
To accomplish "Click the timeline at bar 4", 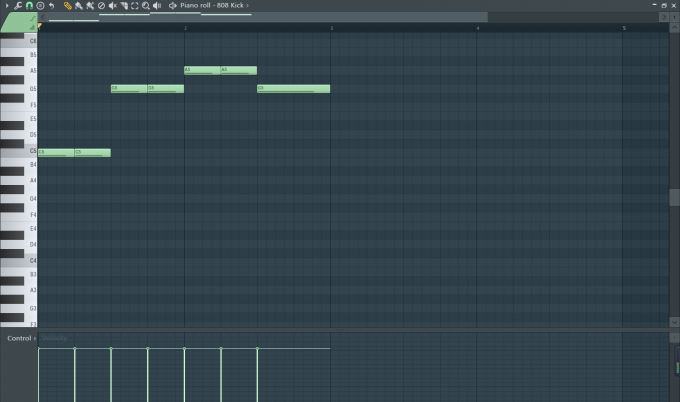I will tap(478, 28).
